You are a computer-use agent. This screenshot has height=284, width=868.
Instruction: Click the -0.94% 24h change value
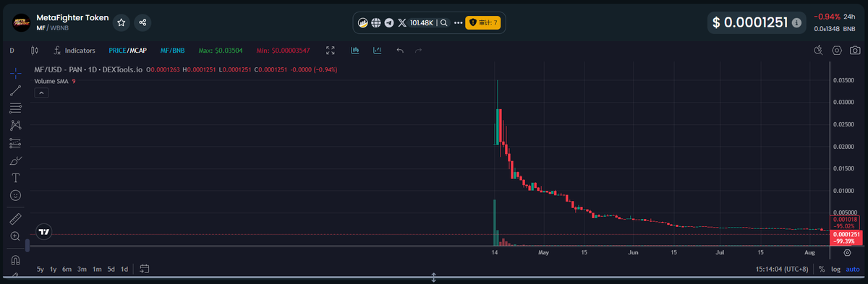(827, 16)
